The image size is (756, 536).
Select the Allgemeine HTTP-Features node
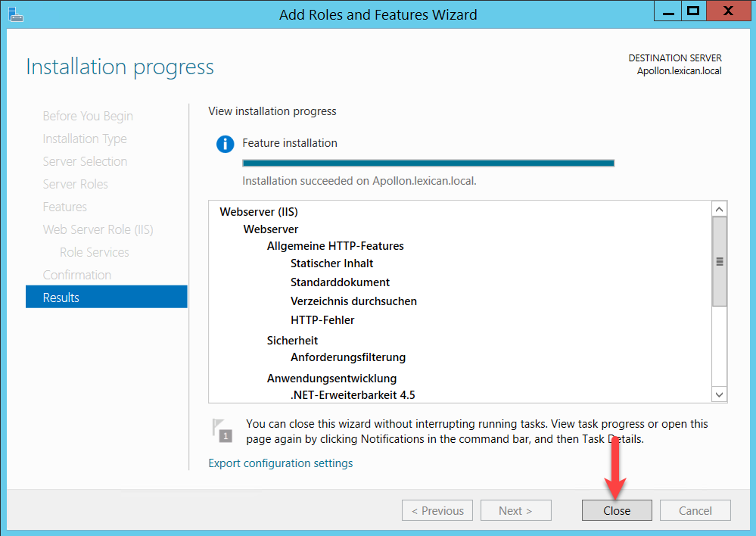[x=335, y=246]
